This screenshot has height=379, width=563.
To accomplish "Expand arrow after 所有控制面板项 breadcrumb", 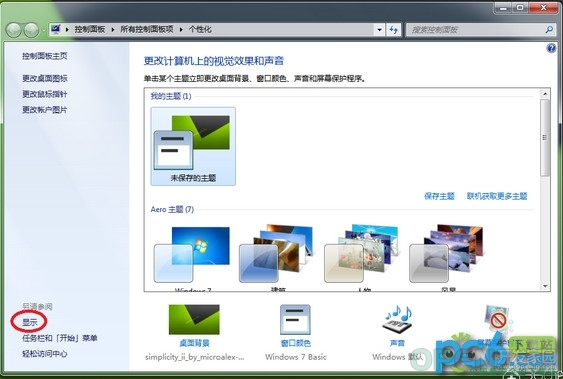I will [x=181, y=29].
